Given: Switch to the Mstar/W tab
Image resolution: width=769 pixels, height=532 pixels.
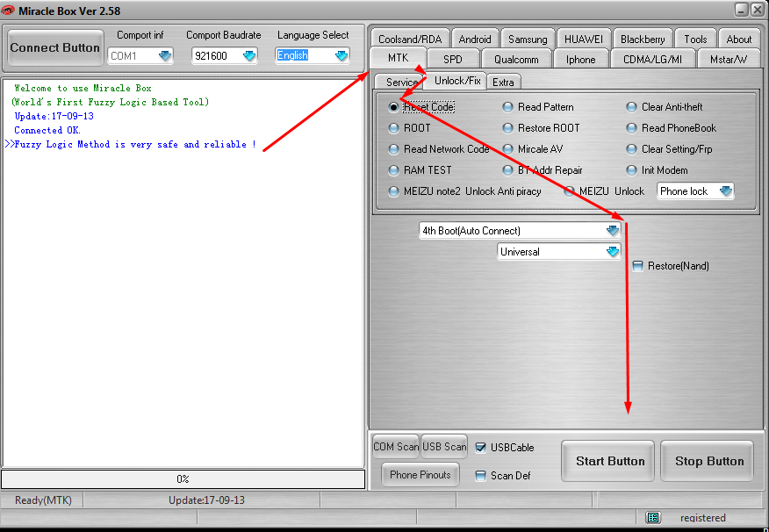Looking at the screenshot, I should [x=729, y=60].
